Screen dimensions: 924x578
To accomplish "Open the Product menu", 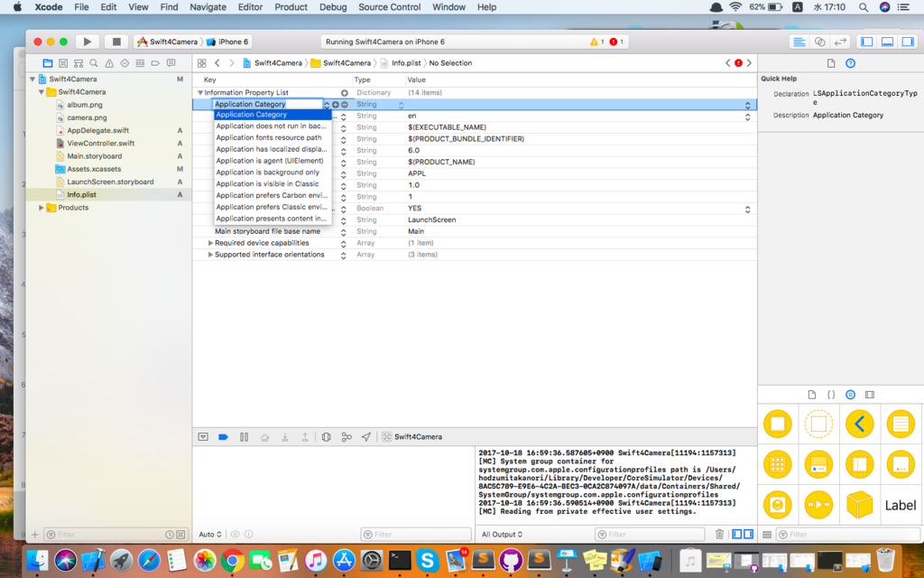I will [x=291, y=7].
